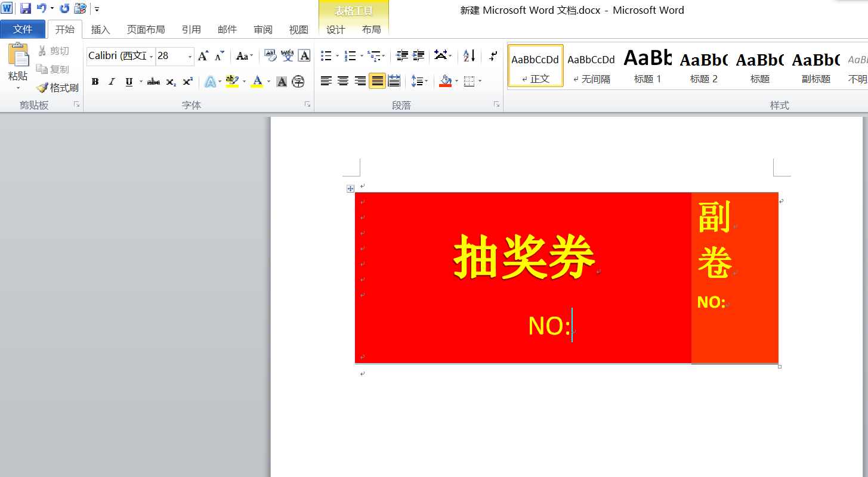Apply the red shading fill button

click(445, 81)
